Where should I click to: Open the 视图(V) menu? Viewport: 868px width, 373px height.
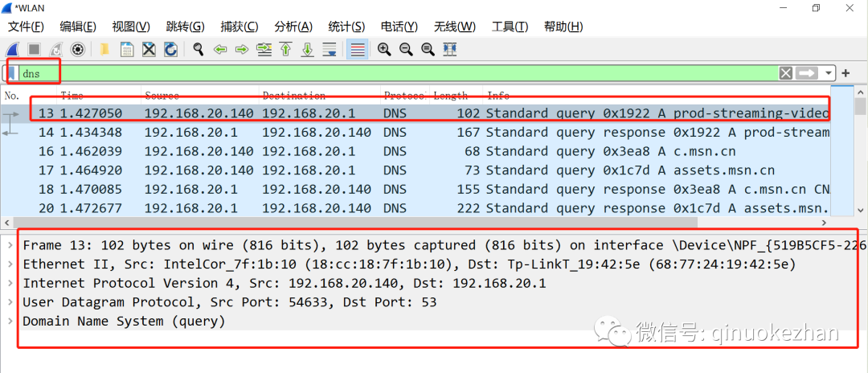[x=131, y=27]
